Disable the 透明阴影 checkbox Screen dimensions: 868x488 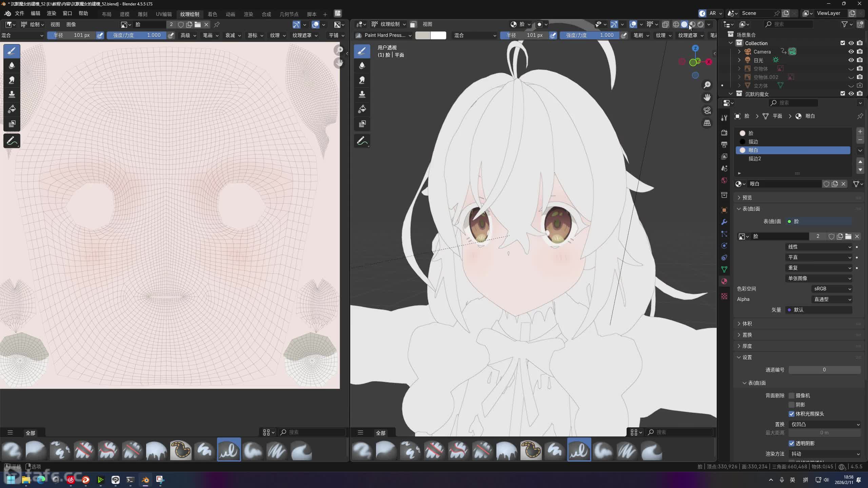[792, 443]
